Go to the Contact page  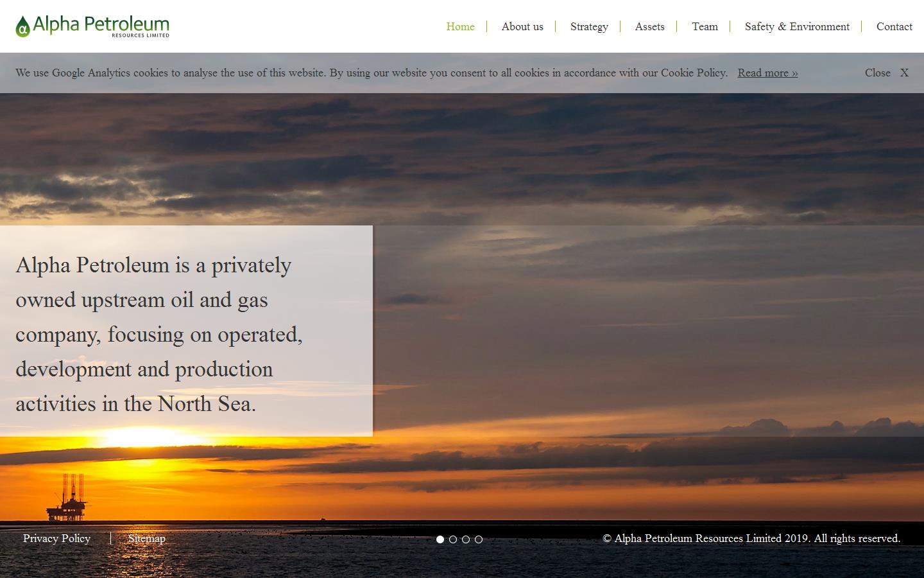pyautogui.click(x=893, y=27)
